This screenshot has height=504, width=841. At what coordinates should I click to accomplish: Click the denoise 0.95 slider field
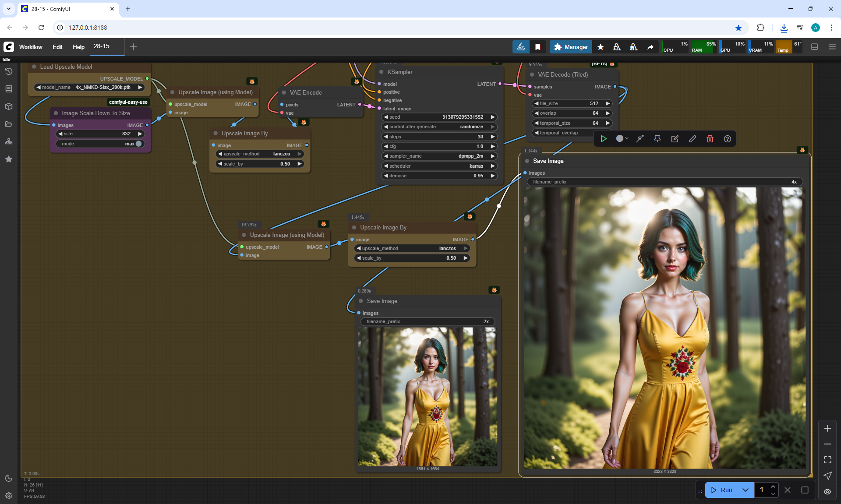pos(438,176)
